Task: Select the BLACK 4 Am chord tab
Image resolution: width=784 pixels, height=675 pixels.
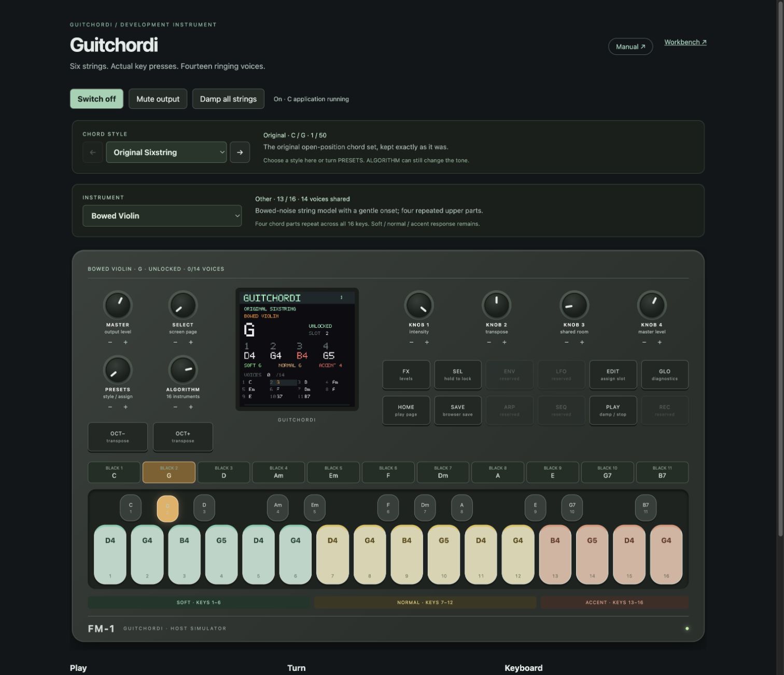Action: [278, 472]
